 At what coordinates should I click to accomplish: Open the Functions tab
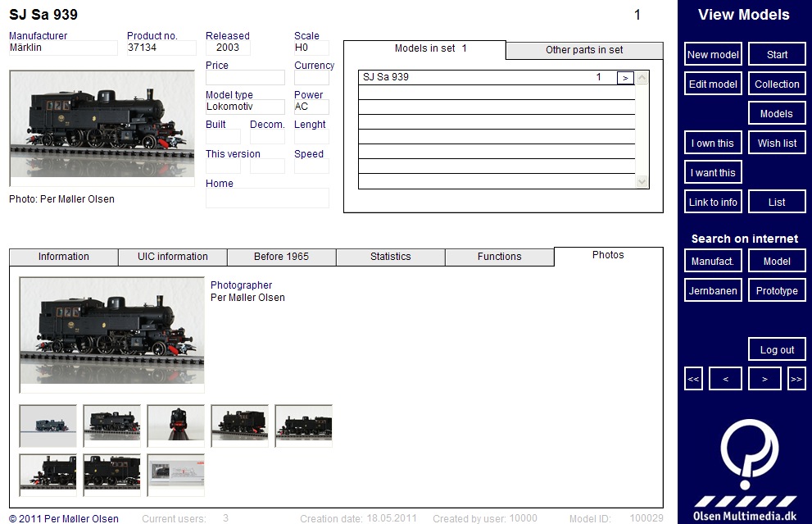499,257
